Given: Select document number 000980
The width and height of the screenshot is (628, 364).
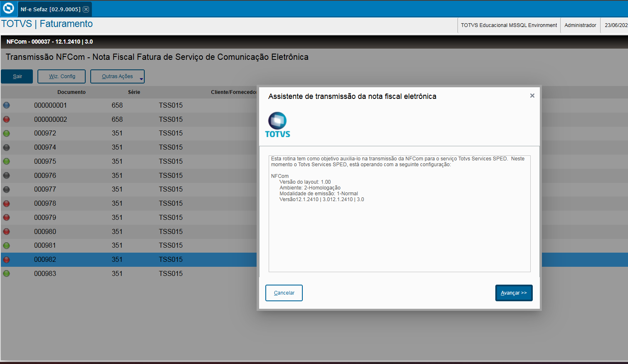Looking at the screenshot, I should coord(45,232).
